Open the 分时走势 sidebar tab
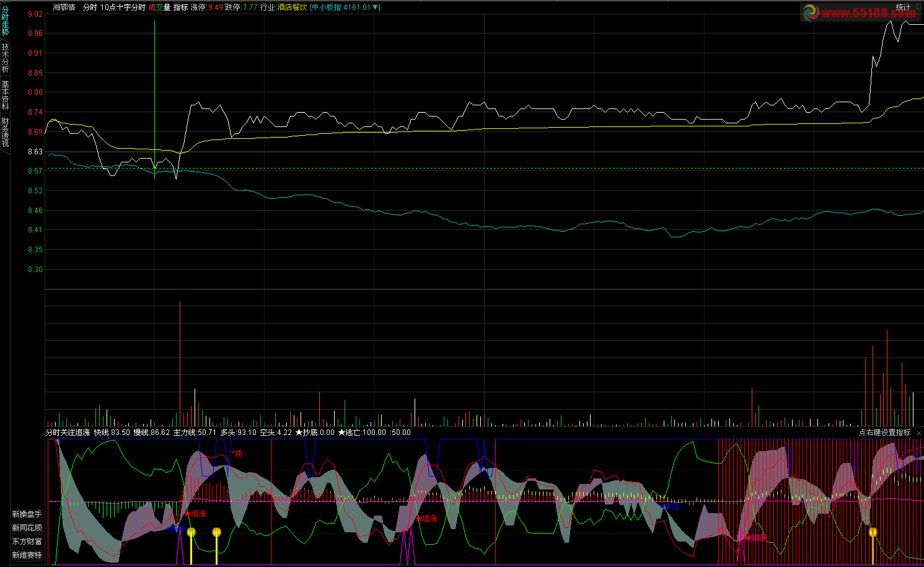 [x=5, y=20]
